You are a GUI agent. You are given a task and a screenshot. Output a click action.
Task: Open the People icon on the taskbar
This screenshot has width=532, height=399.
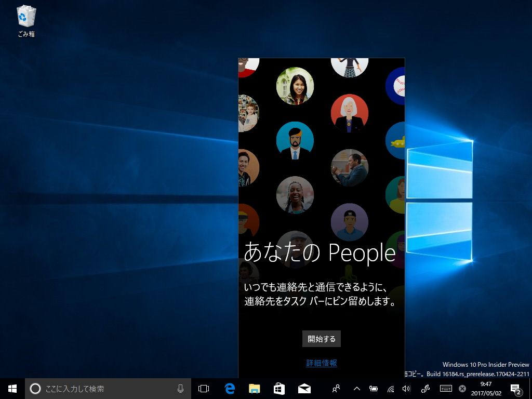pos(336,388)
